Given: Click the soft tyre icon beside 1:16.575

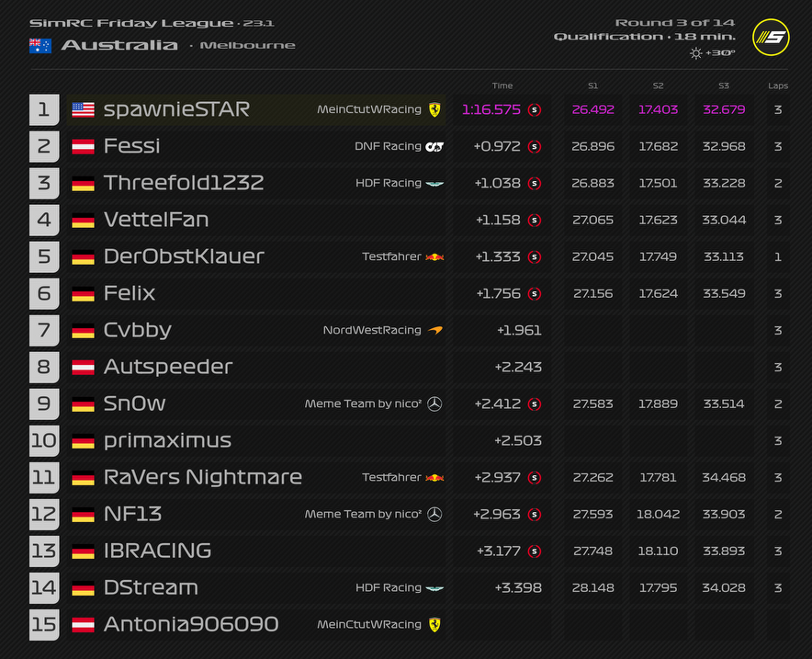Looking at the screenshot, I should [535, 109].
